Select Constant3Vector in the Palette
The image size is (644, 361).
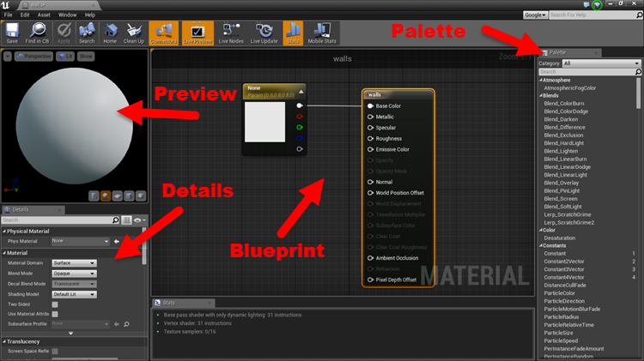[564, 269]
